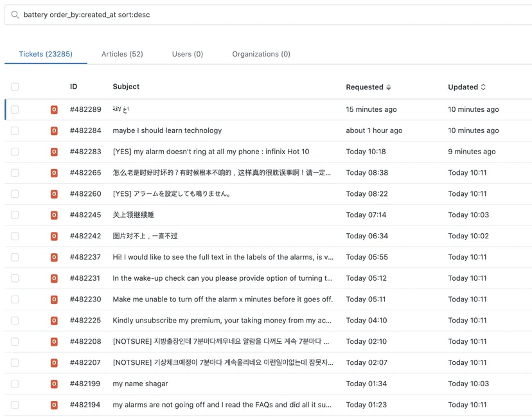This screenshot has height=417, width=532.
Task: Open ticket about infinix Hot 10 alarm
Action: (211, 152)
